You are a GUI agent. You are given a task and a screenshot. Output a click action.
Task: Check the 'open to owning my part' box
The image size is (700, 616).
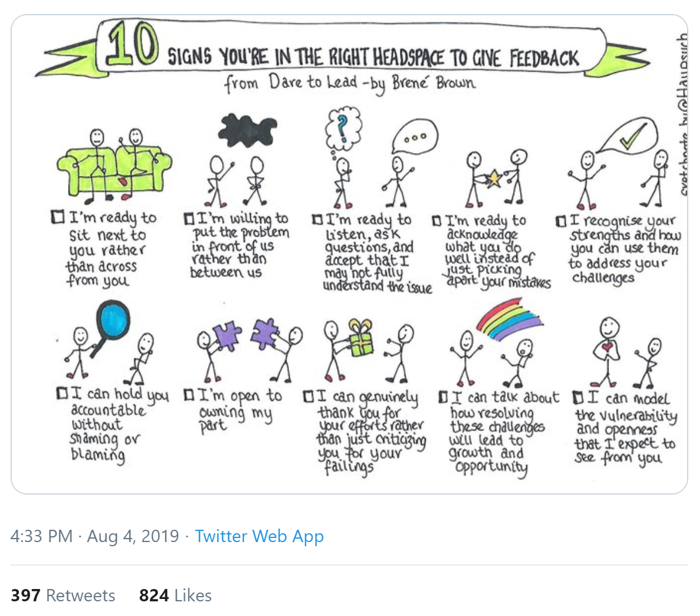(189, 395)
